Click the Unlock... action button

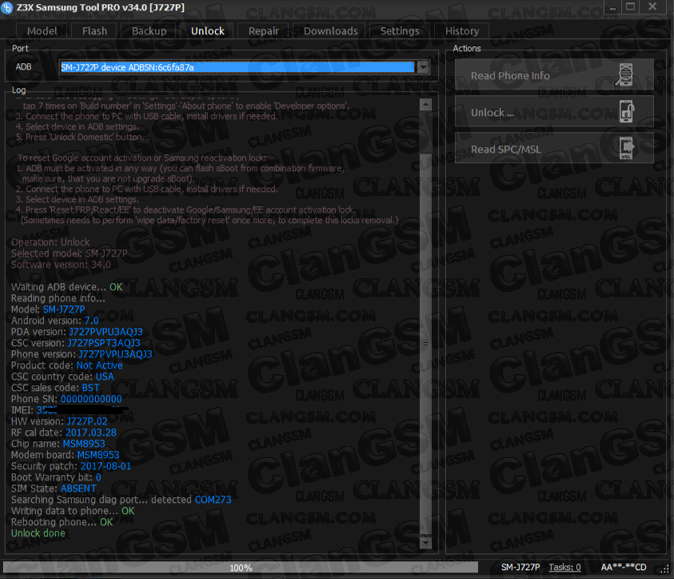coord(554,112)
